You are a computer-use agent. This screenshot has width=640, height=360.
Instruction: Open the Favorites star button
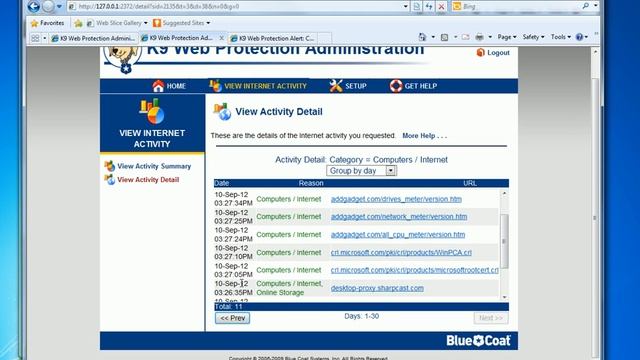point(47,23)
